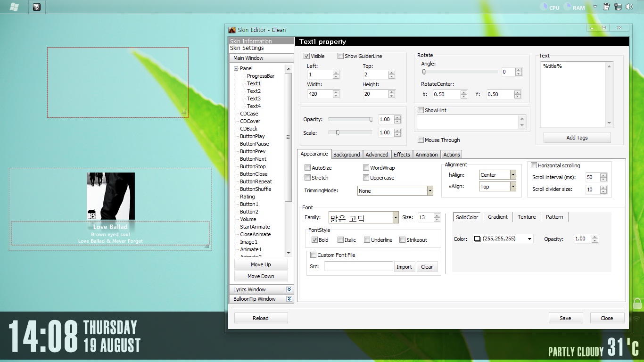This screenshot has height=362, width=644.
Task: Collapse the Main Window section header
Action: pyautogui.click(x=261, y=58)
